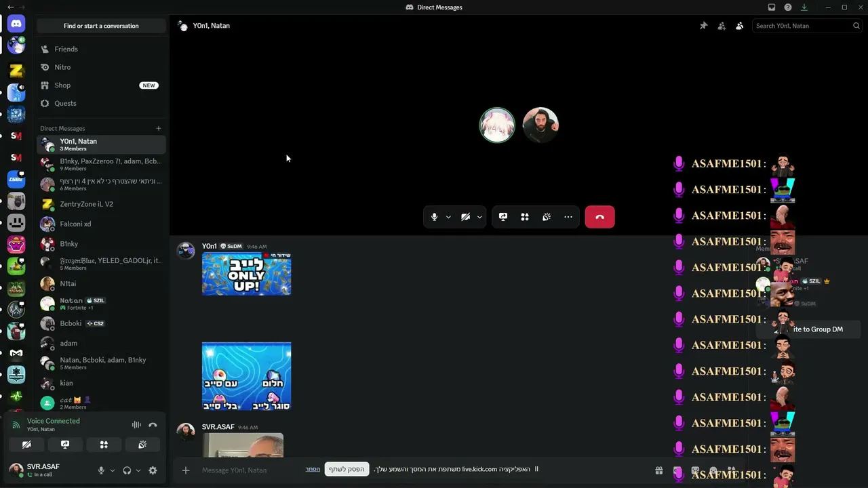Open User Settings gear icon

[x=153, y=470]
